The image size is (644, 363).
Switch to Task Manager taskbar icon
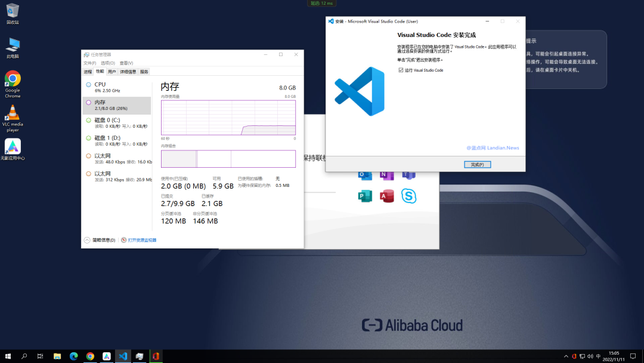pos(139,356)
